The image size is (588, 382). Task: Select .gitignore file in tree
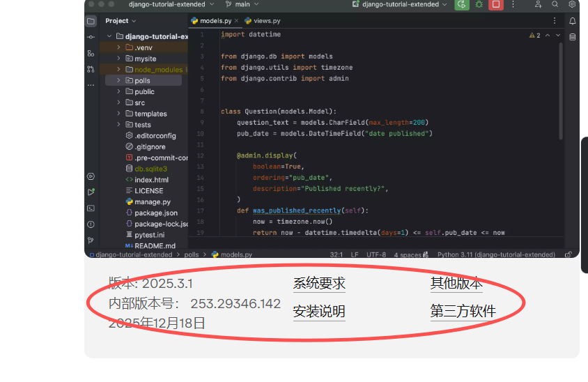click(146, 146)
